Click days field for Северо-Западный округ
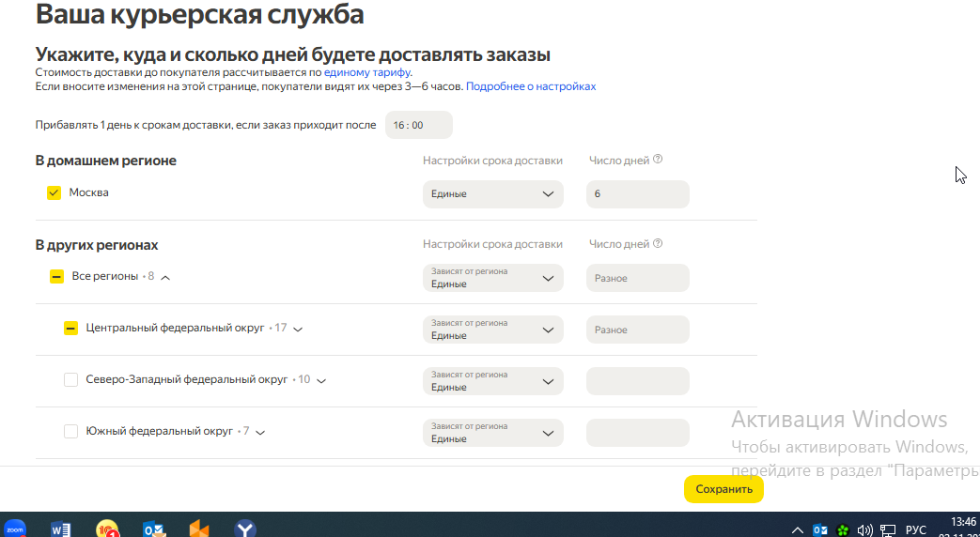Image resolution: width=980 pixels, height=537 pixels. pyautogui.click(x=637, y=381)
